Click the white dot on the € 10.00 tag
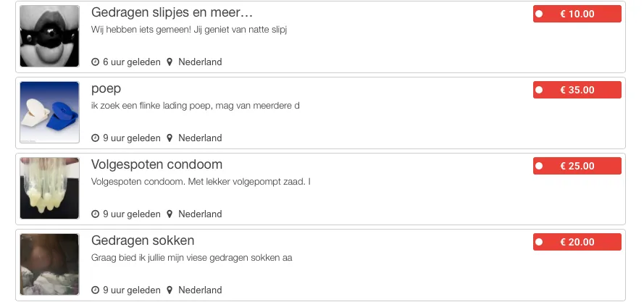Image resolution: width=644 pixels, height=302 pixels. 539,14
